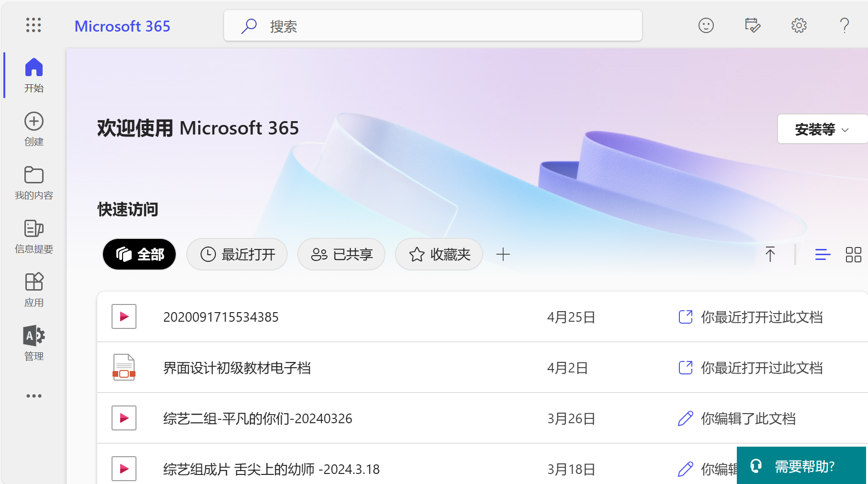Select the 最近打开 filter tab
The height and width of the screenshot is (484, 868).
237,254
